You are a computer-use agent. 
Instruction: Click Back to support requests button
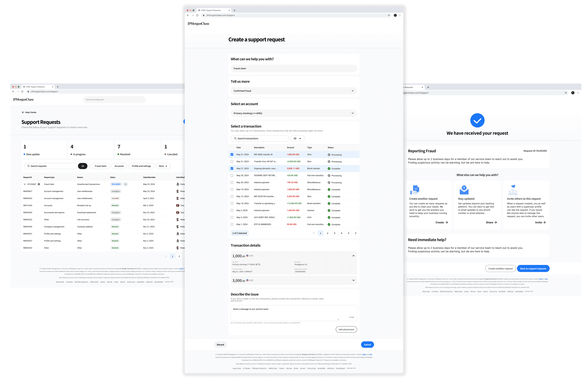click(x=533, y=269)
